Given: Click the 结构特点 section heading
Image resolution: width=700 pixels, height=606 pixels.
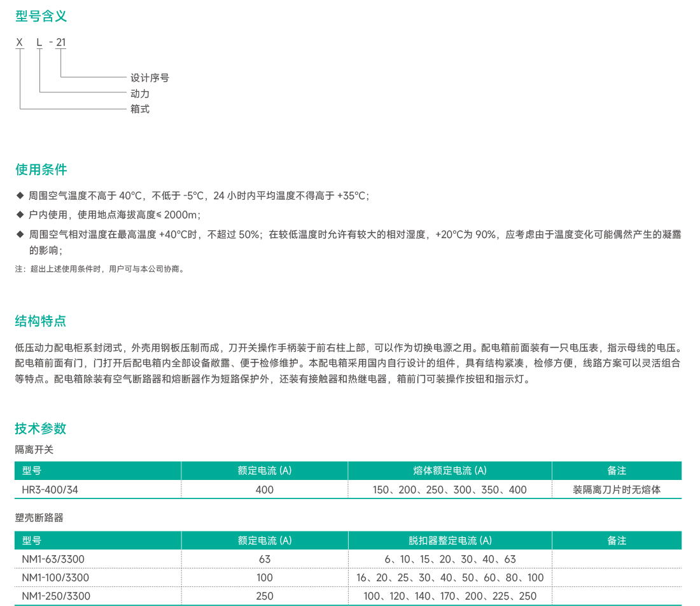Looking at the screenshot, I should pyautogui.click(x=41, y=321).
